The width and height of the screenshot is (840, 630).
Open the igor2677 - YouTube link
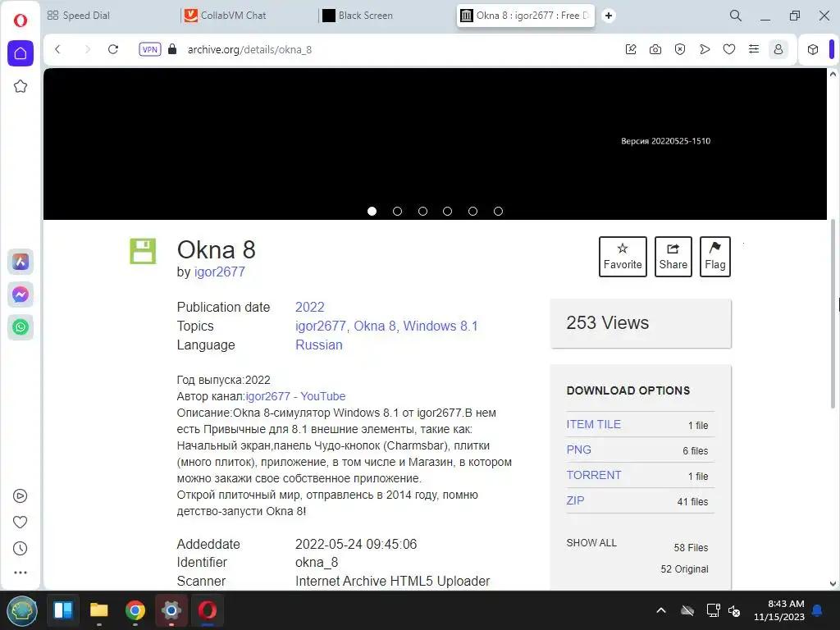click(x=295, y=396)
